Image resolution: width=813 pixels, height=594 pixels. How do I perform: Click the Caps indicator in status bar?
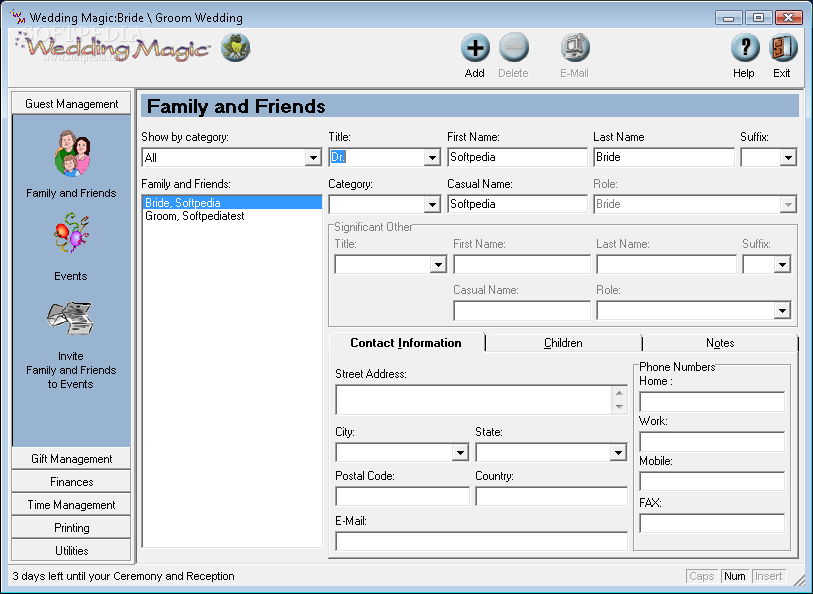click(702, 576)
